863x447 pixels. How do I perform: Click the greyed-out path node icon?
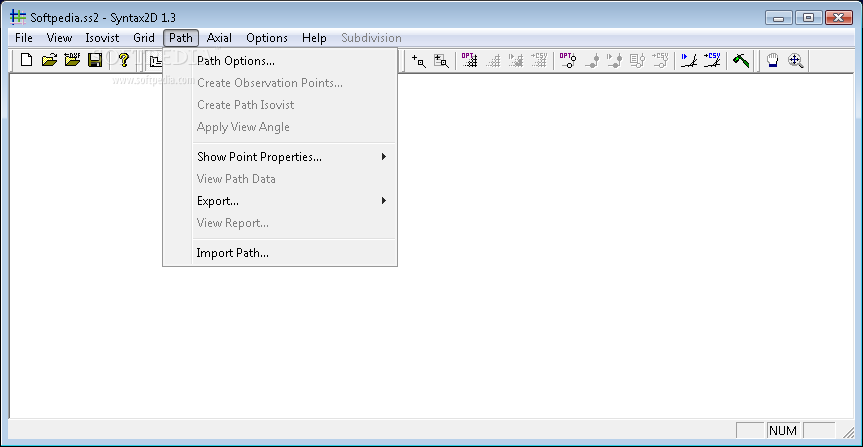(592, 61)
